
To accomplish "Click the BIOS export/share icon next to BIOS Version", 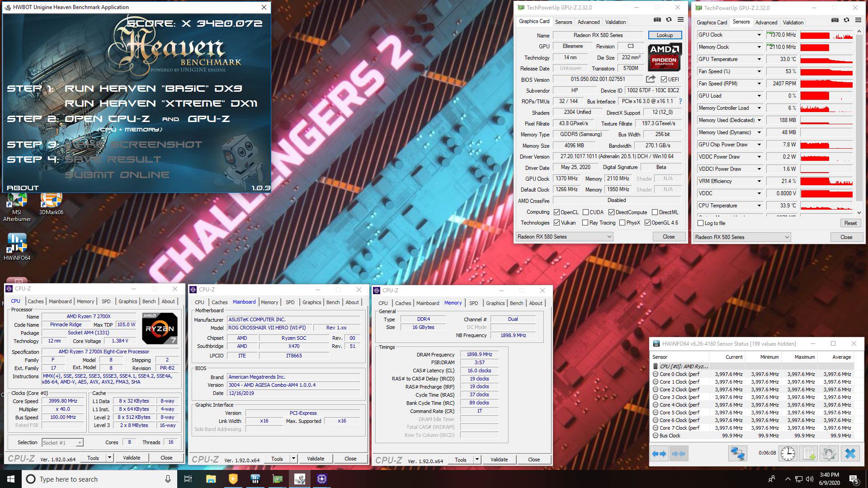I will [x=651, y=79].
